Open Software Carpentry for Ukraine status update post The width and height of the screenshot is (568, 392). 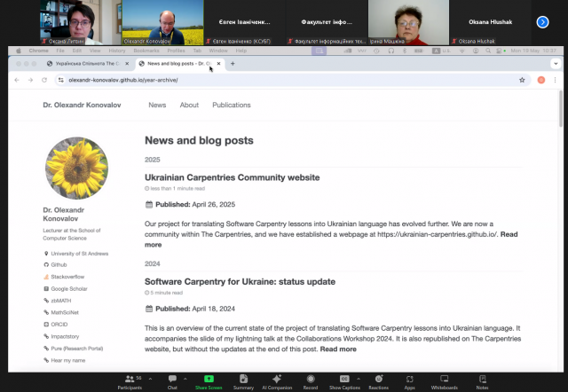240,282
